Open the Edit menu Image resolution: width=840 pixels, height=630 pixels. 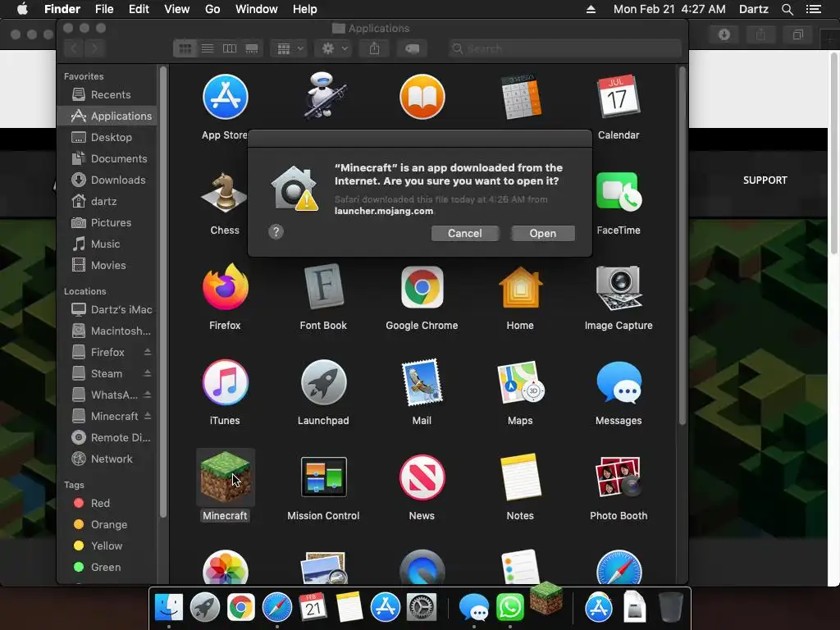(x=139, y=9)
